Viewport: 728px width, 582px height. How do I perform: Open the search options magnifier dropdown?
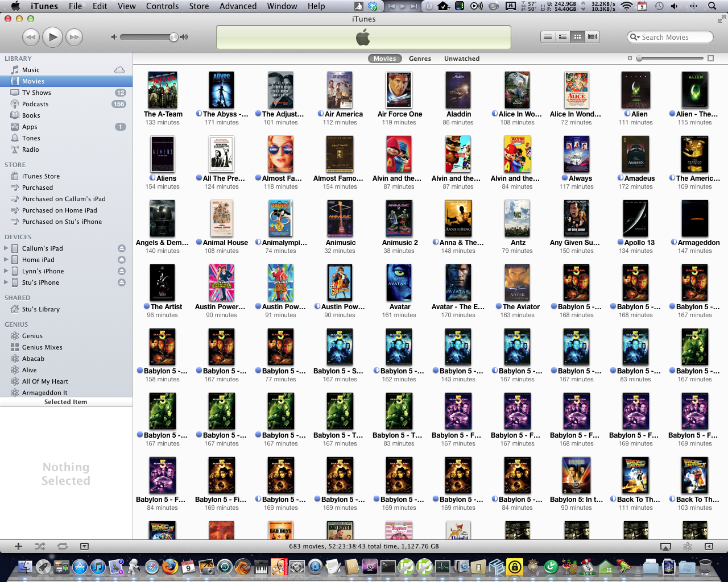coord(635,37)
